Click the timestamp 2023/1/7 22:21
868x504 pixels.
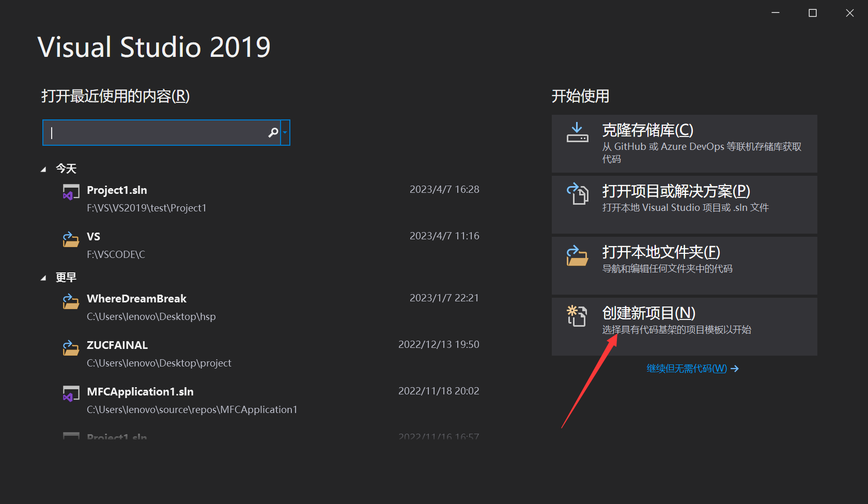click(x=444, y=298)
